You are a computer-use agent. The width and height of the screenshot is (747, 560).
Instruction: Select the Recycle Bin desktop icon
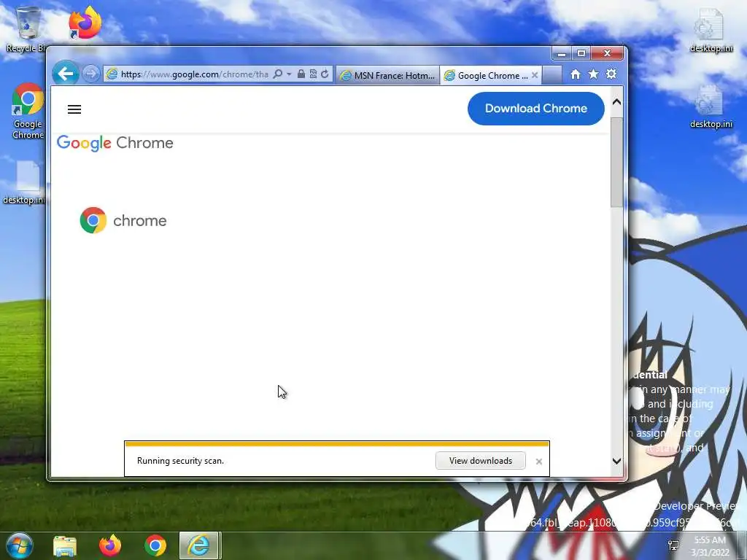[x=27, y=29]
